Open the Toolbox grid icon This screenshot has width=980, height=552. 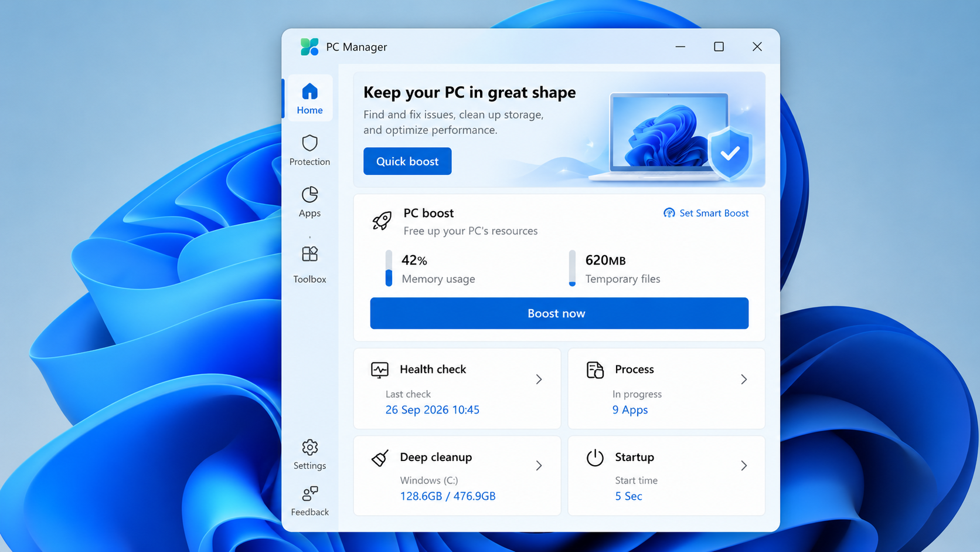(309, 254)
